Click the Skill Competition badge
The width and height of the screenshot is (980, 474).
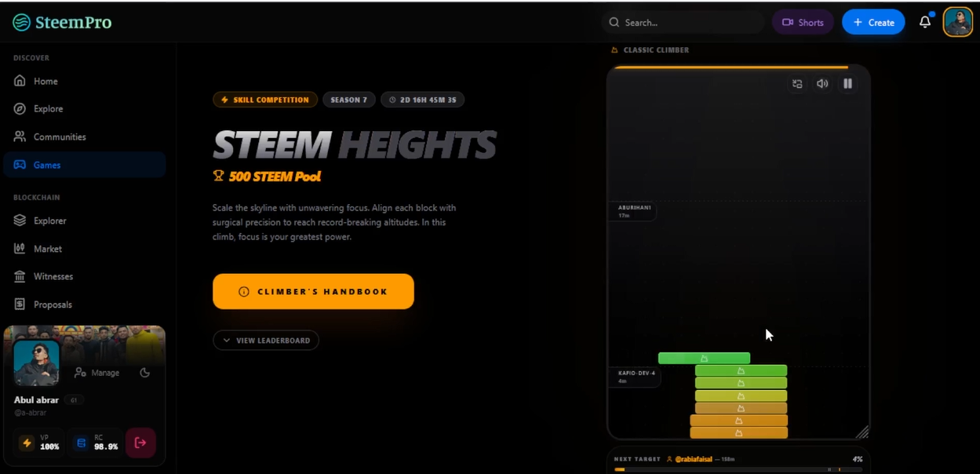tap(265, 100)
